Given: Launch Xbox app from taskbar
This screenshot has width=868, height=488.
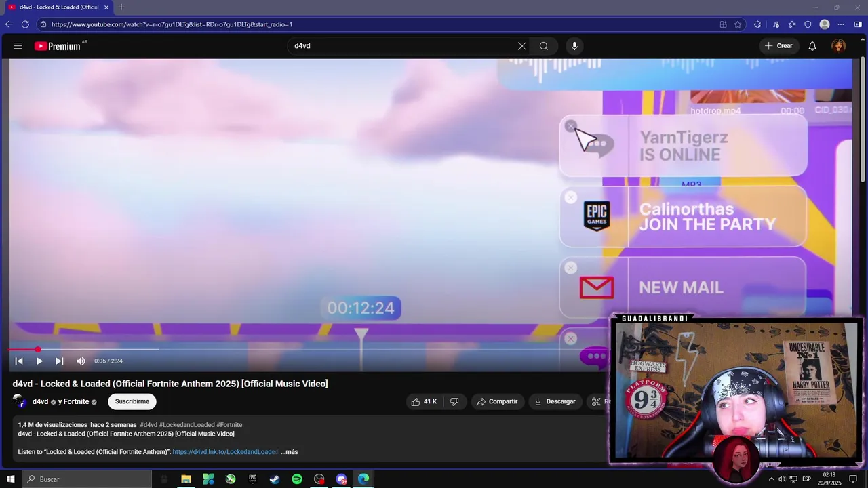Looking at the screenshot, I should click(231, 479).
